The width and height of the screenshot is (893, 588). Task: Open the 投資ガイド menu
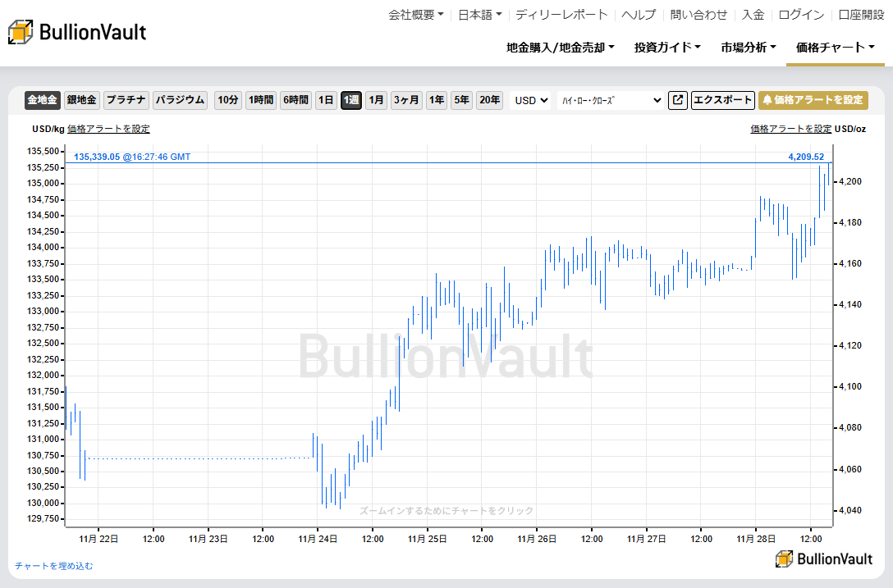(x=666, y=48)
